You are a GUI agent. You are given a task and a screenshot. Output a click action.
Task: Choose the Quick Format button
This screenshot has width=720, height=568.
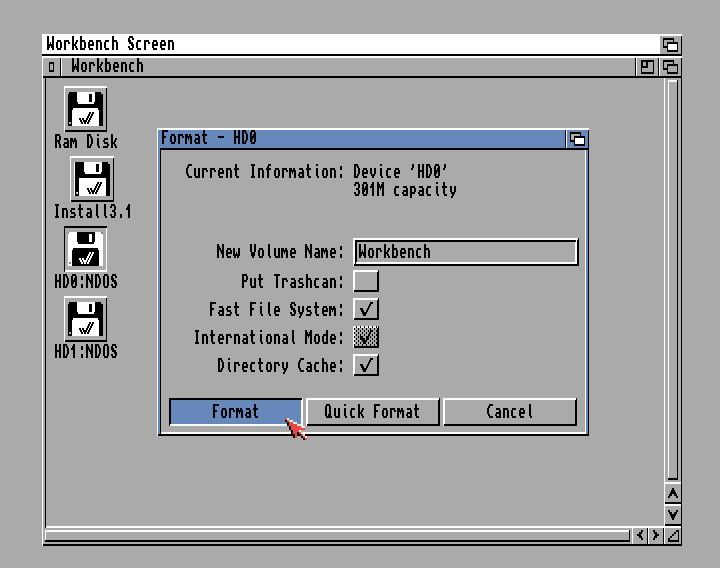coord(372,412)
